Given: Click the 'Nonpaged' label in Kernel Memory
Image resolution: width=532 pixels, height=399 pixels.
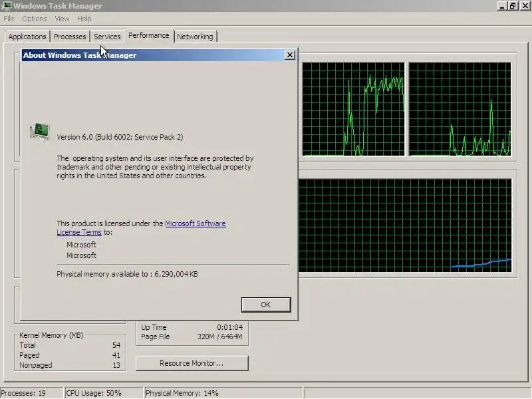Looking at the screenshot, I should click(36, 365).
